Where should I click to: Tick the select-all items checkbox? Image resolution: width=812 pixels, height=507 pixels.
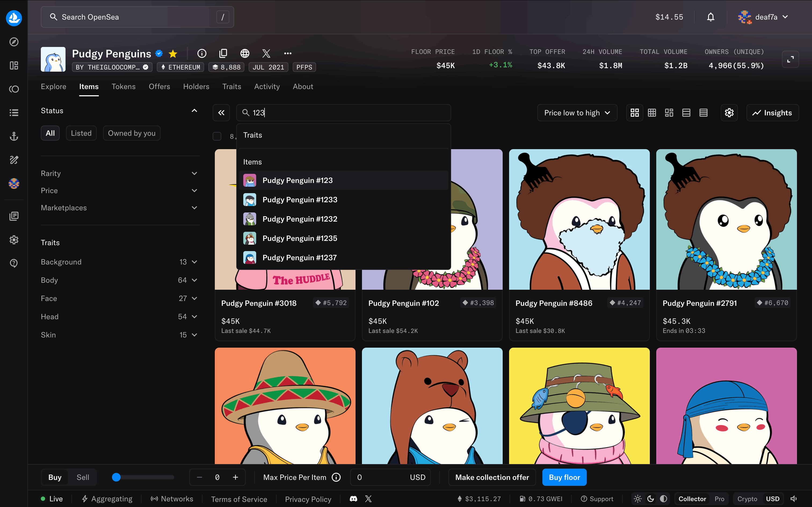click(x=217, y=136)
